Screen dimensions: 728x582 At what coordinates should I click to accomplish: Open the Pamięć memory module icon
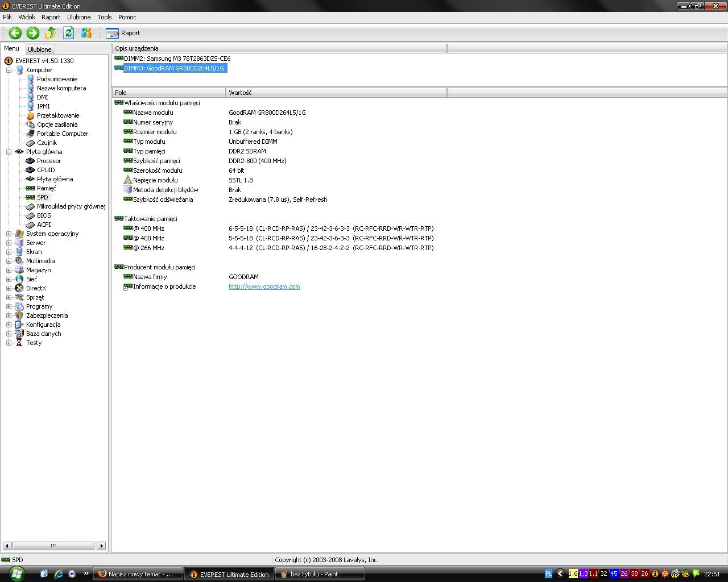(31, 188)
